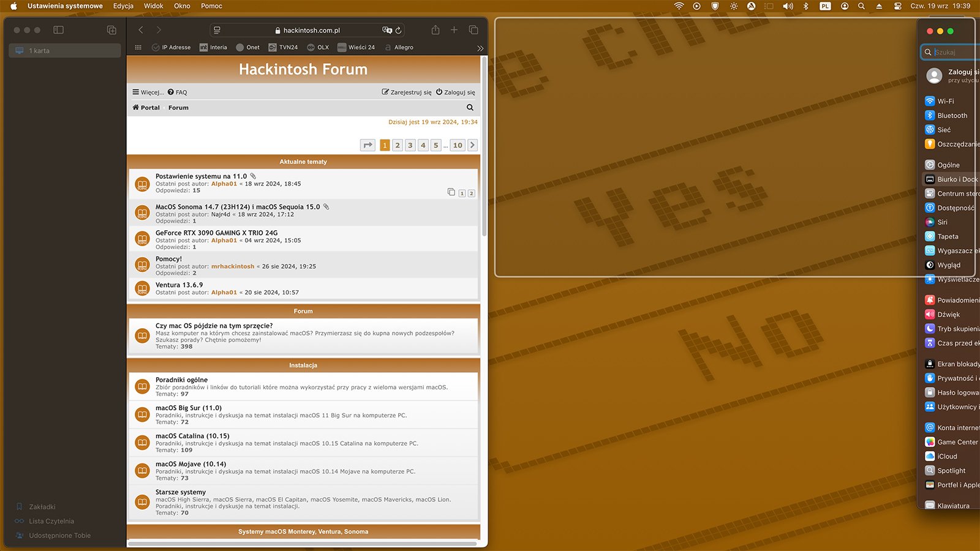This screenshot has height=551, width=980.
Task: Open the FAQ link
Action: pyautogui.click(x=177, y=92)
